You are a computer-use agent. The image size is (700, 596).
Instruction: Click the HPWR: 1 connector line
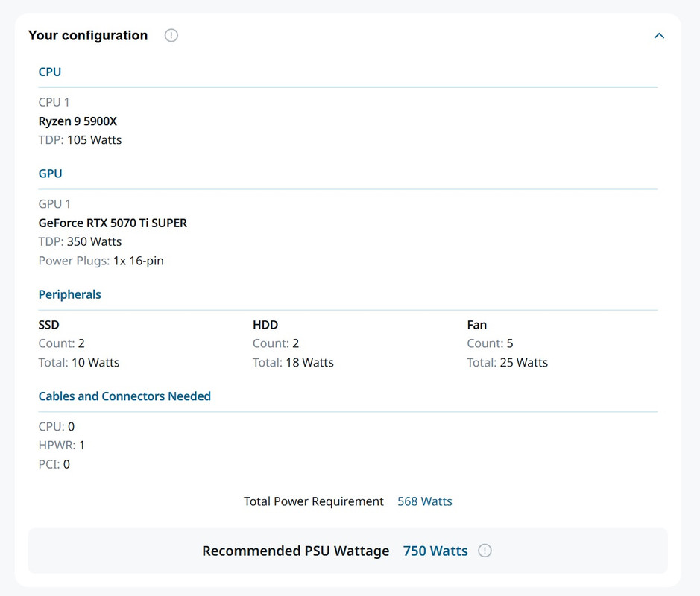click(62, 446)
